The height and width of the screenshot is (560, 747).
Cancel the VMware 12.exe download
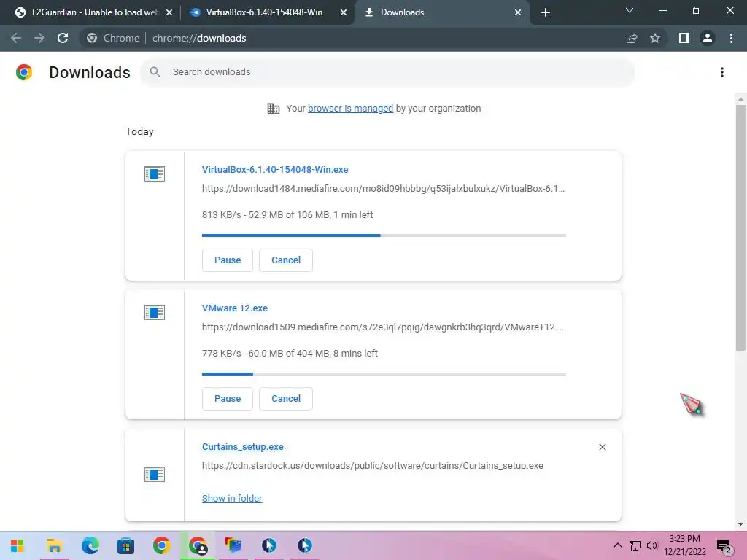coord(286,399)
